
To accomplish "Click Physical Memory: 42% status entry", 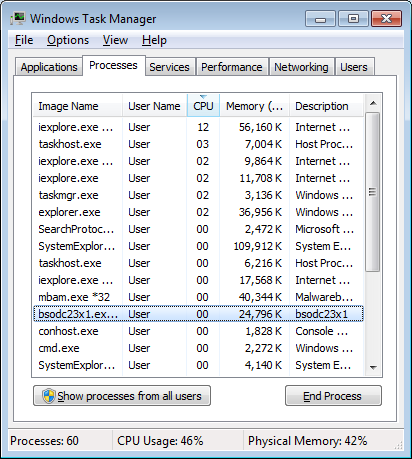I will click(x=307, y=441).
